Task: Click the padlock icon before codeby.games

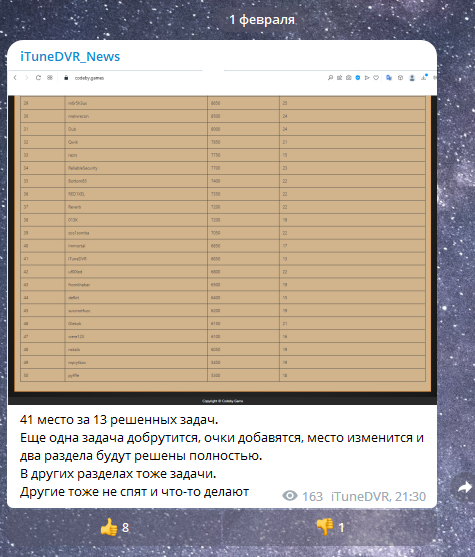Action: (x=66, y=78)
